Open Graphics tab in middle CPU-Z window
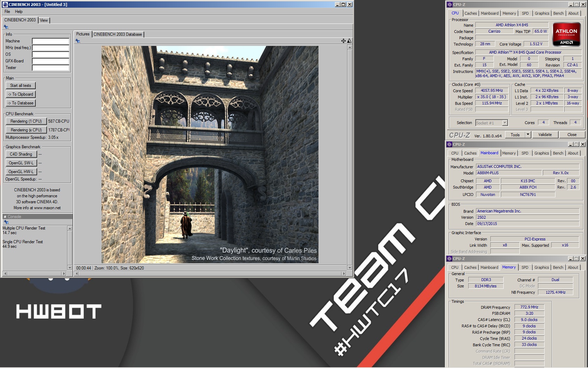Image resolution: width=588 pixels, height=368 pixels. 541,153
